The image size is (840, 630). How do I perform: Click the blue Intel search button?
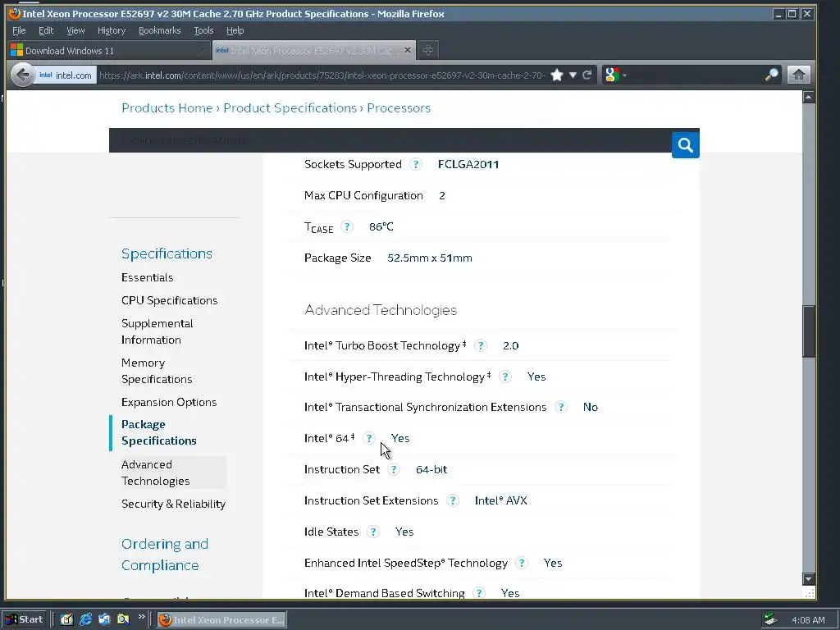pyautogui.click(x=685, y=144)
